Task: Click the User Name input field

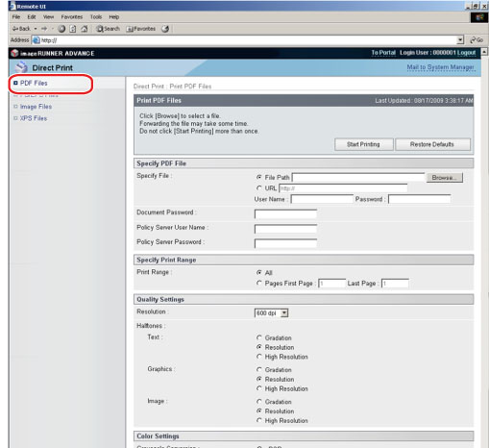Action: (322, 199)
